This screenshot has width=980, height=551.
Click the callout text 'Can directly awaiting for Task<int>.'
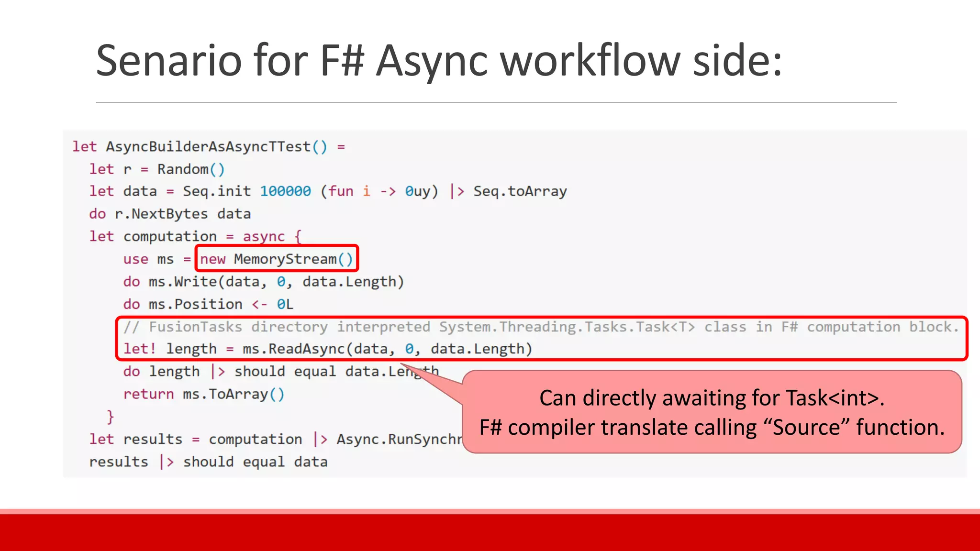(712, 398)
